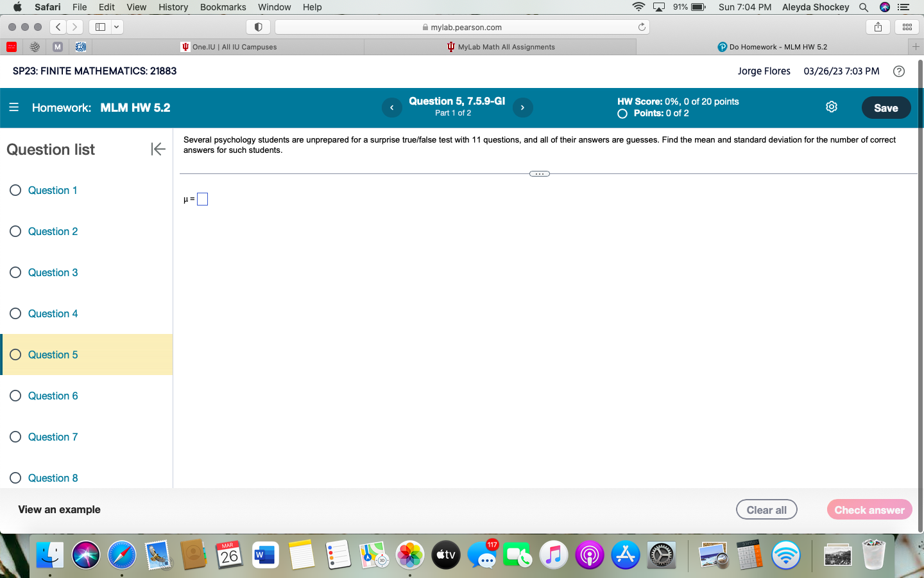This screenshot has height=578, width=924.
Task: Expand the ellipsis divider on the question pane
Action: coord(539,173)
